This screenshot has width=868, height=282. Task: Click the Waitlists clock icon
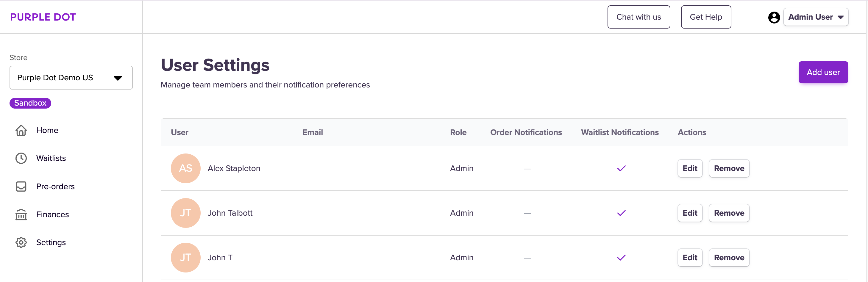21,158
